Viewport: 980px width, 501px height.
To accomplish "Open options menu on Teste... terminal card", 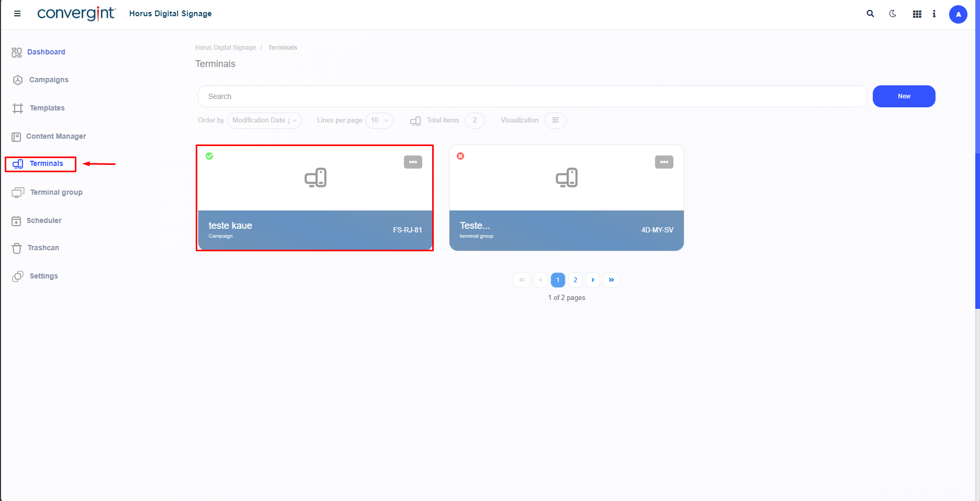I will [x=664, y=162].
